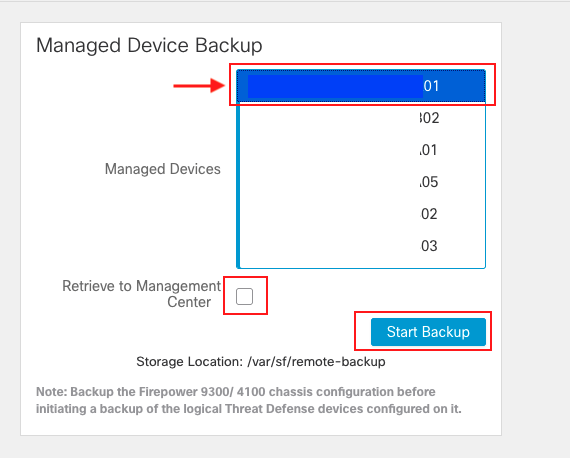
Task: Select the highlighted device ending in 01
Action: click(x=361, y=86)
